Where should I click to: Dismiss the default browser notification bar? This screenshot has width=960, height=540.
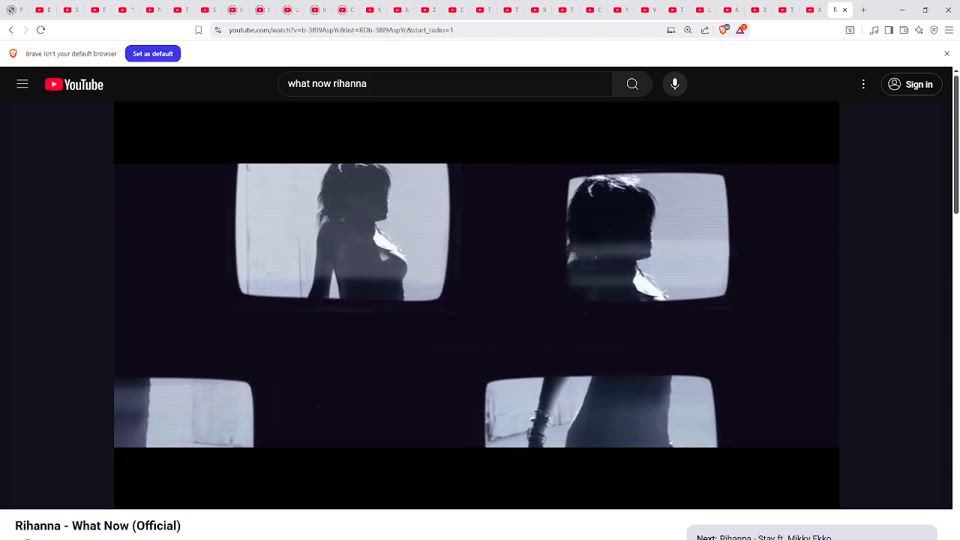click(947, 53)
